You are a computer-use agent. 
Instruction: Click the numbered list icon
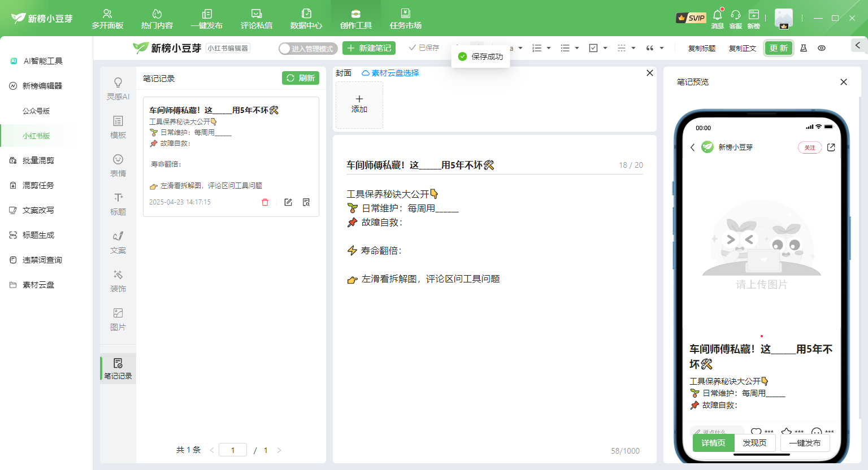[x=537, y=48]
